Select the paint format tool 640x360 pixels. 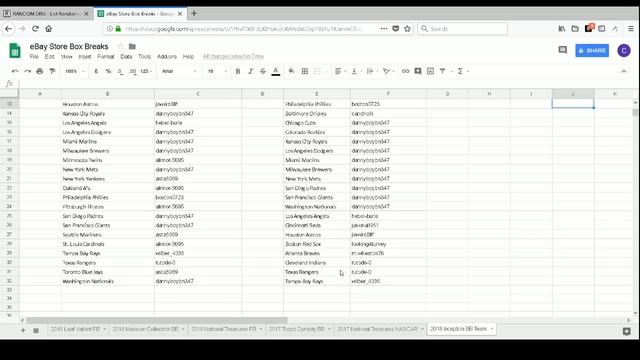tap(52, 71)
